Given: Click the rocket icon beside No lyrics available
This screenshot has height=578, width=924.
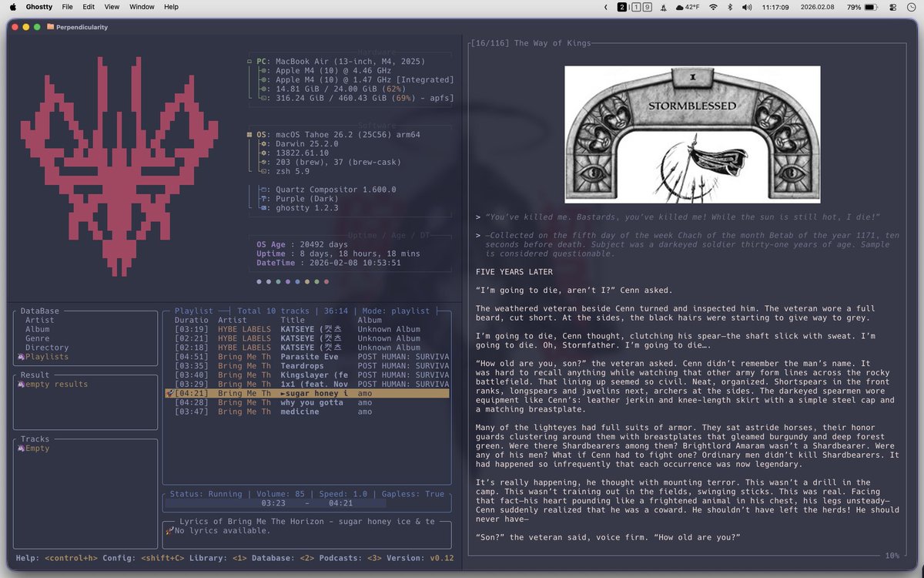Looking at the screenshot, I should [x=169, y=531].
